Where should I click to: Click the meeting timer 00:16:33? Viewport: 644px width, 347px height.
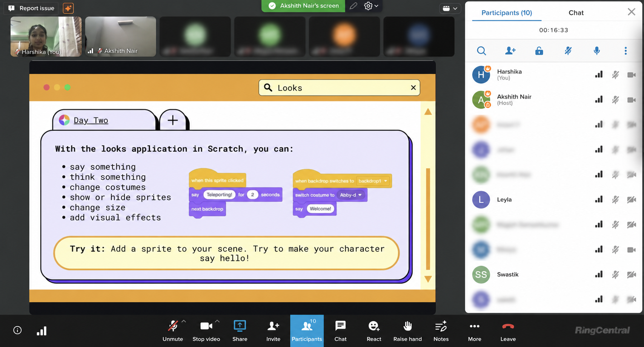(553, 30)
